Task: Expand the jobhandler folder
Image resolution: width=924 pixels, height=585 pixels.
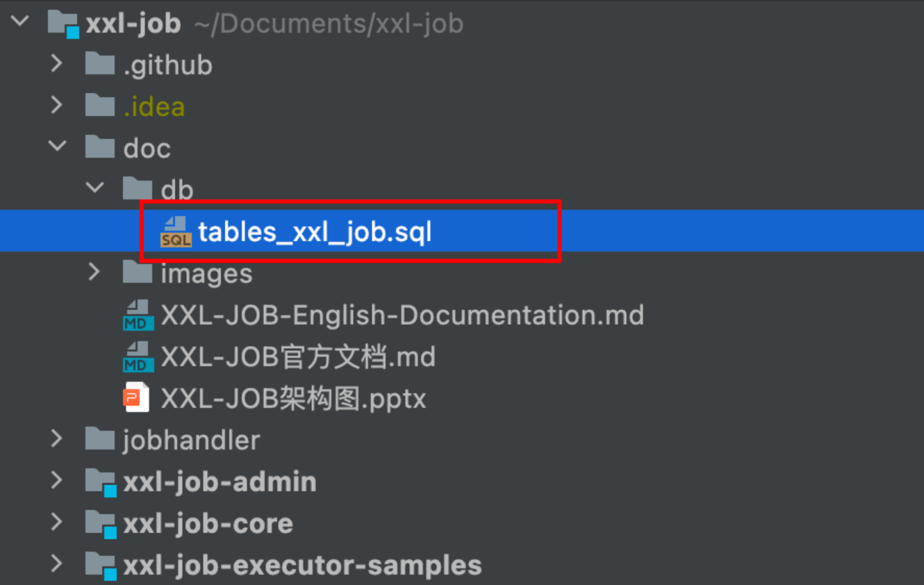Action: pos(58,439)
